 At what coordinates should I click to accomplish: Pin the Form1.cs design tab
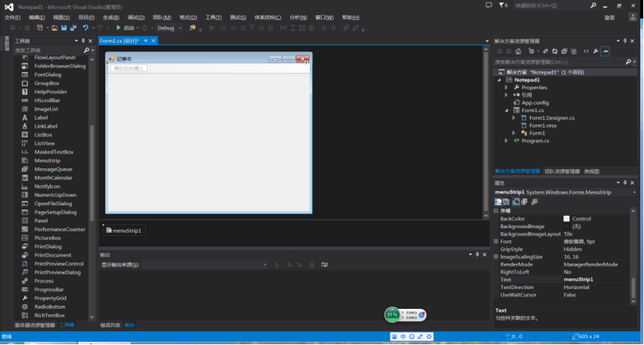(145, 41)
